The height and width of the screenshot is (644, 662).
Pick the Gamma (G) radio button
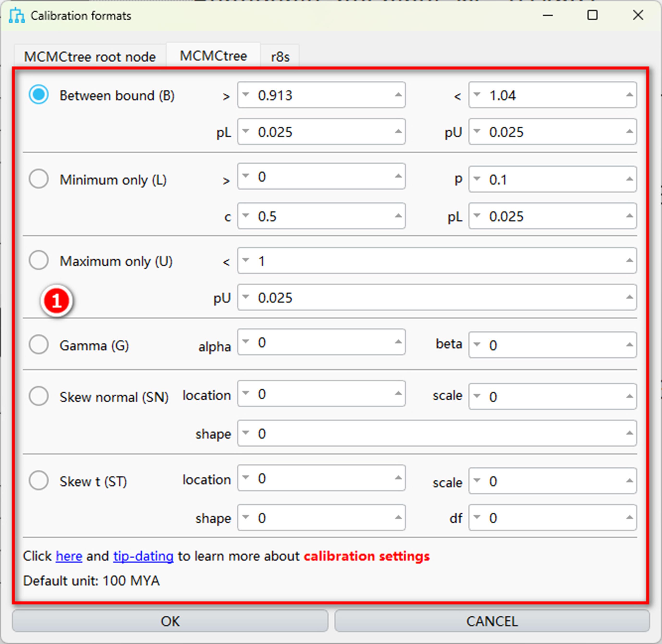pos(39,344)
